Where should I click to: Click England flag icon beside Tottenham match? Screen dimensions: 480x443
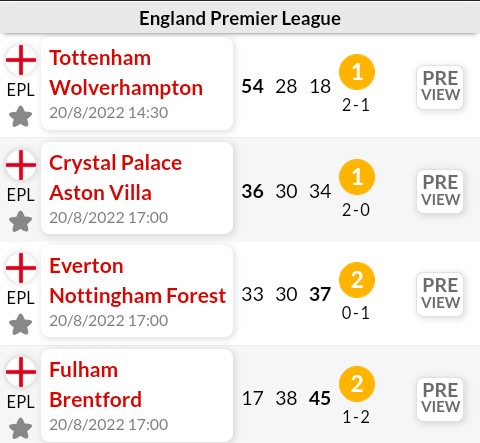21,60
